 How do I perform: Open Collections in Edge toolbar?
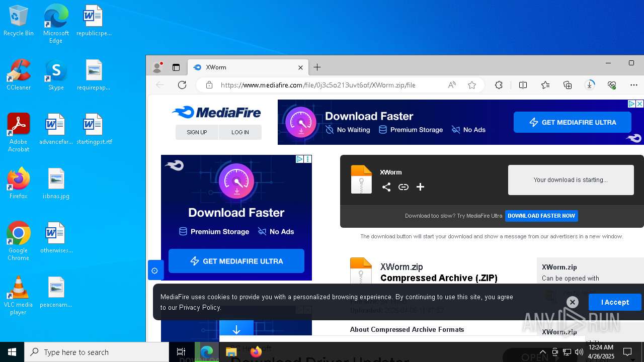[568, 85]
